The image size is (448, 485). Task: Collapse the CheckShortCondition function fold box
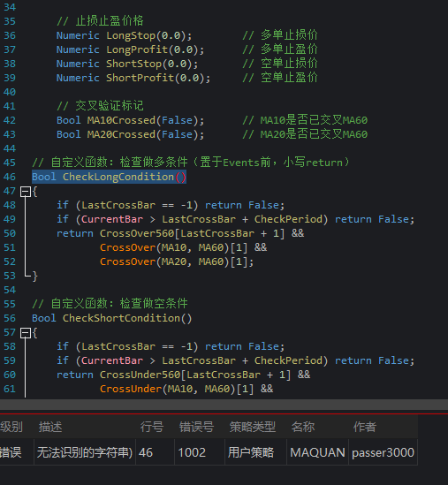tap(25, 333)
